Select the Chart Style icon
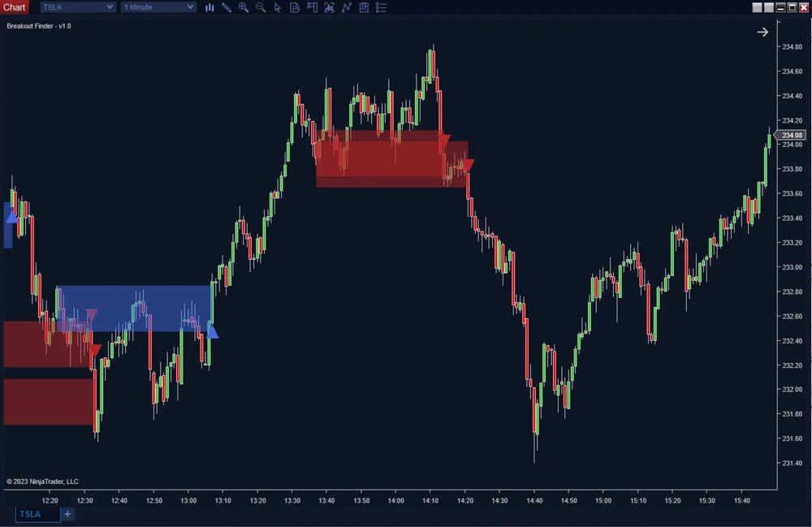Viewport: 812px width, 527px height. coord(209,7)
